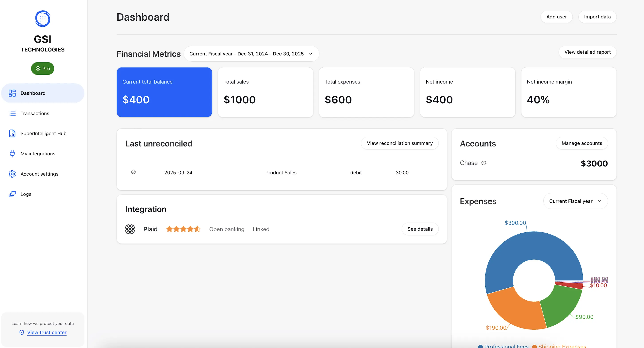Screen dimensions: 644x348
Task: Open the View trust center link
Action: click(47, 332)
